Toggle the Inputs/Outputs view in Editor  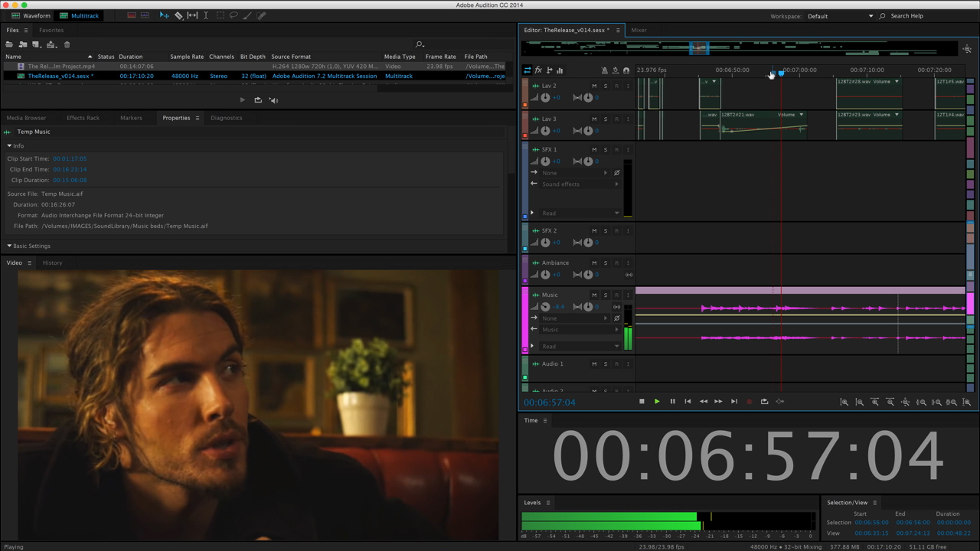click(527, 70)
